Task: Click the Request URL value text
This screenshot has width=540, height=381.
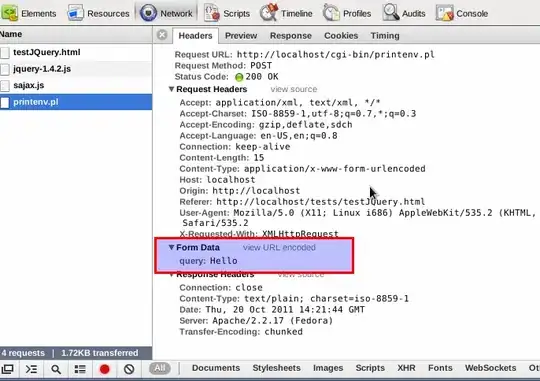Action: [x=335, y=55]
